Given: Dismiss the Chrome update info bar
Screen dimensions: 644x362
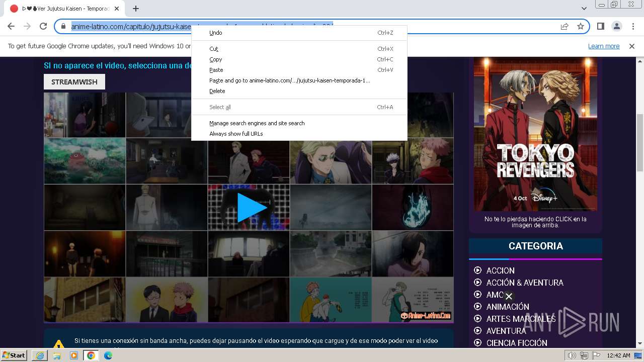Looking at the screenshot, I should [632, 46].
